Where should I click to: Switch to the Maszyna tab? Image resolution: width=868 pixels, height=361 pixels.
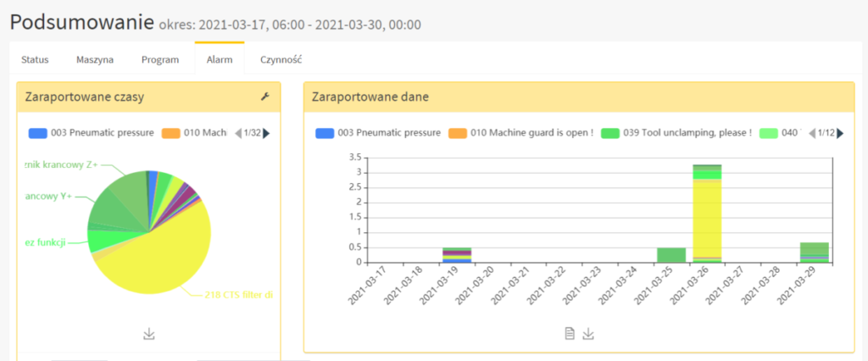pyautogui.click(x=95, y=60)
